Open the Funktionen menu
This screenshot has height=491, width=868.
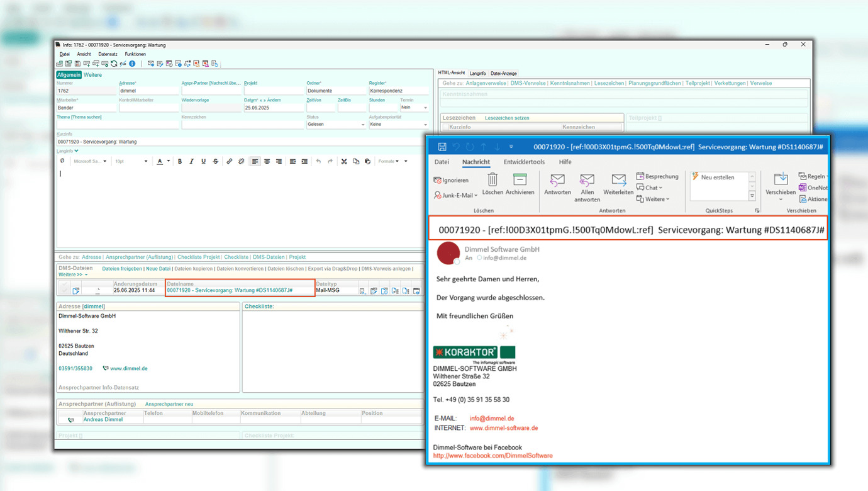coord(135,54)
